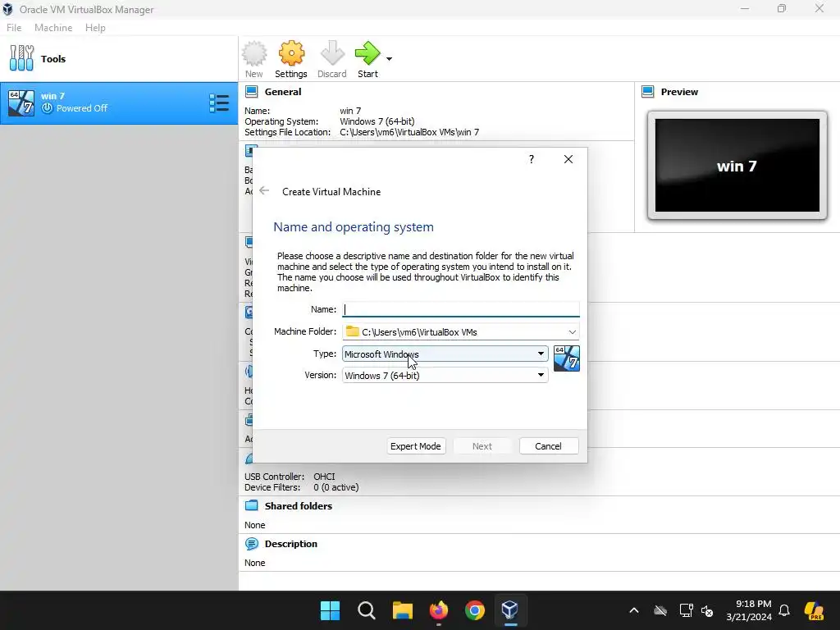Click the Description heading

(x=291, y=544)
